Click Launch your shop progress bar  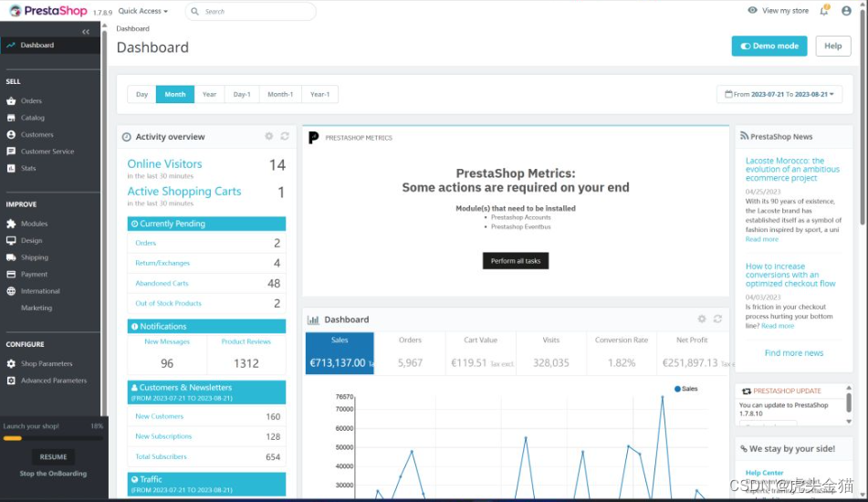pyautogui.click(x=53, y=438)
